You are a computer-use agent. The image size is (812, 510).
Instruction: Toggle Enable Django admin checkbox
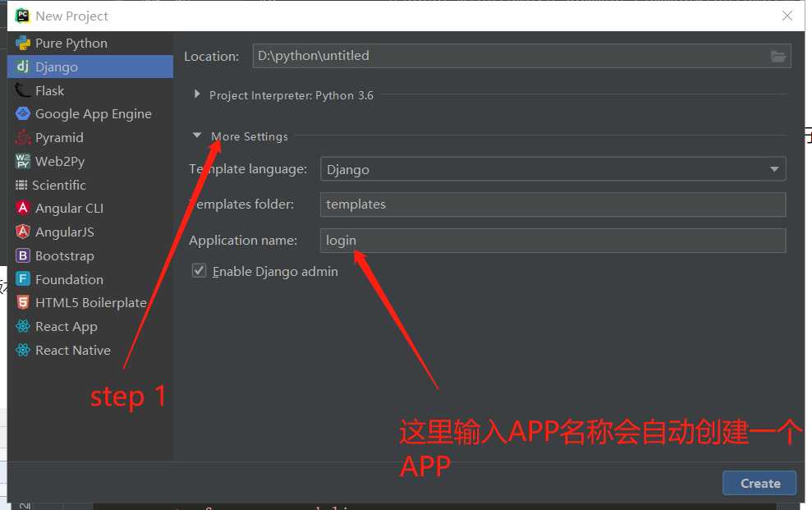pos(199,270)
